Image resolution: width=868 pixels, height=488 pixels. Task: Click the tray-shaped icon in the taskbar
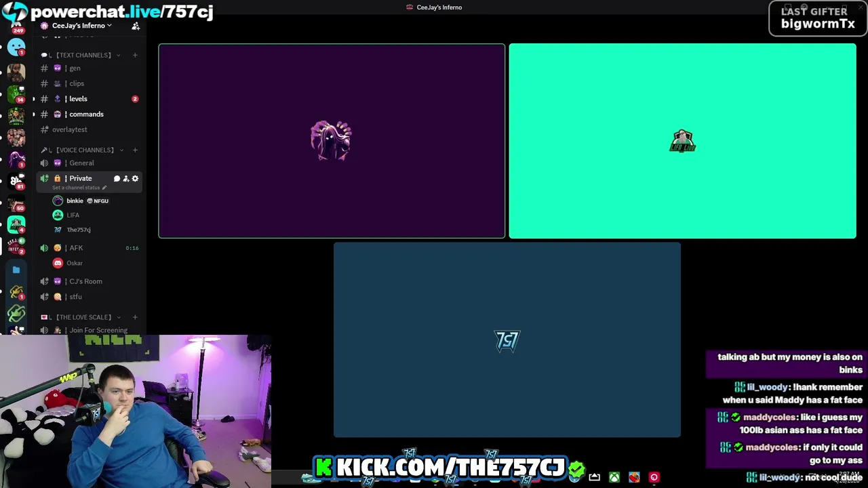(595, 477)
